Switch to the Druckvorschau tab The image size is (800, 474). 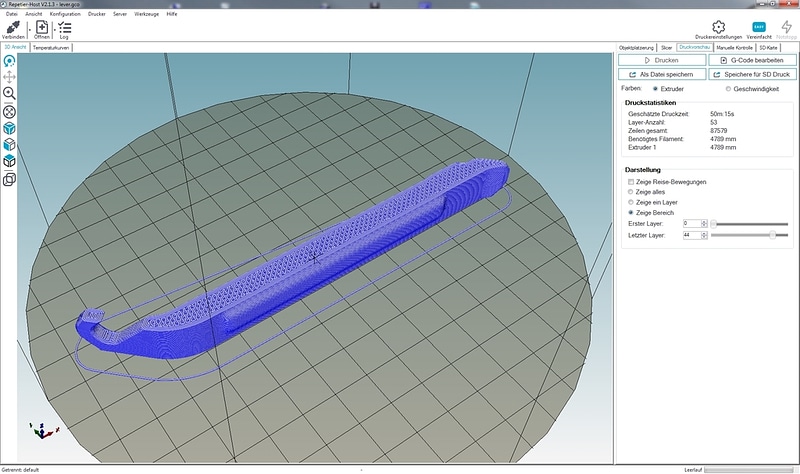point(694,47)
